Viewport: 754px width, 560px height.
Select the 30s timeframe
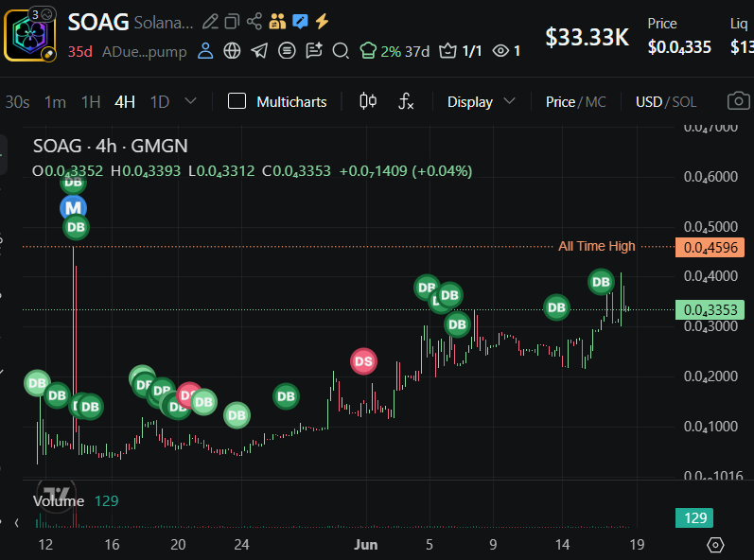17,102
